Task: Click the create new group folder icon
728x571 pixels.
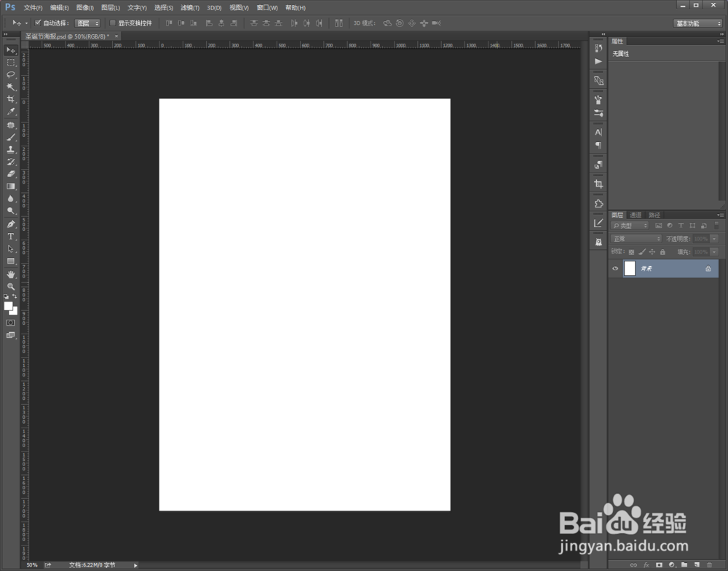Action: (684, 565)
